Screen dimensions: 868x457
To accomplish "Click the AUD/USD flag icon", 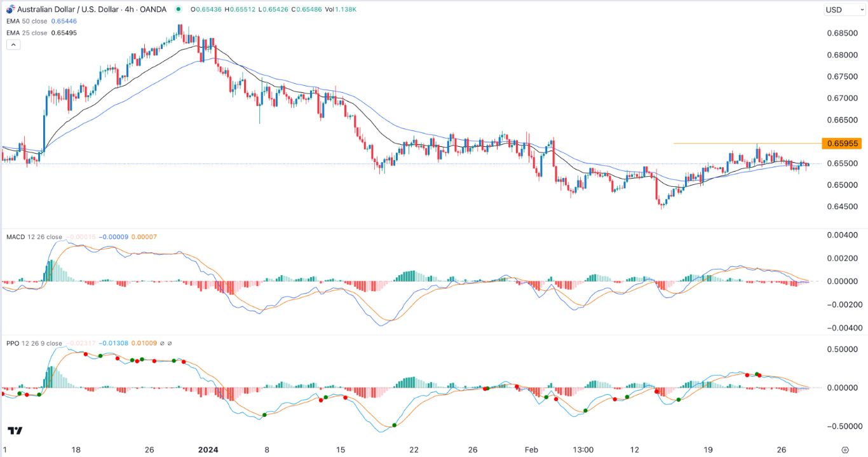I will [x=10, y=10].
